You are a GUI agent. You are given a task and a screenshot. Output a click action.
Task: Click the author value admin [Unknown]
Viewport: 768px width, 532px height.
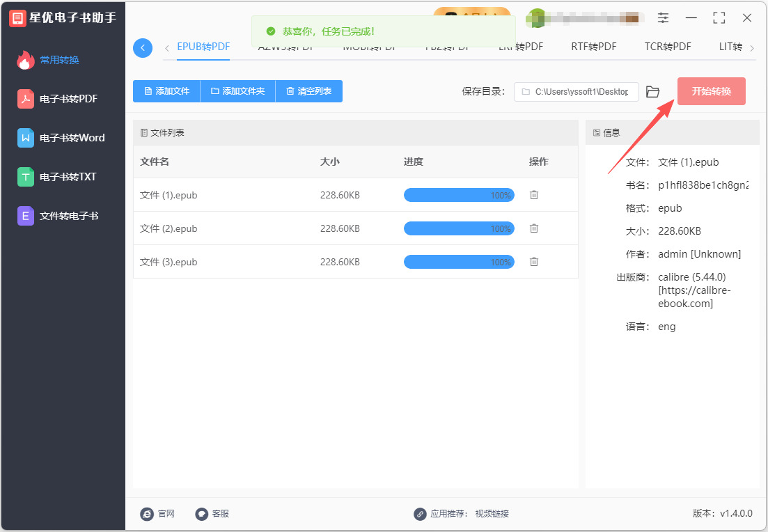point(700,253)
